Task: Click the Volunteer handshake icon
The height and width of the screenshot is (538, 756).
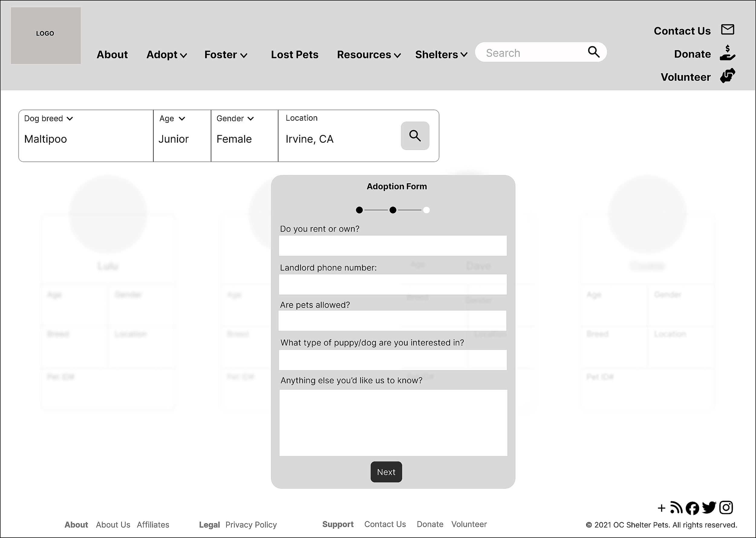Action: click(728, 76)
